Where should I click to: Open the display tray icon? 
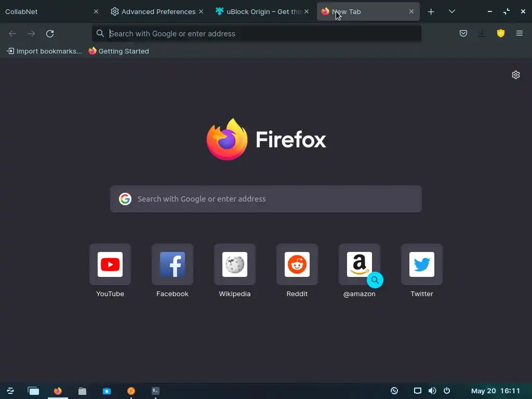point(418,391)
